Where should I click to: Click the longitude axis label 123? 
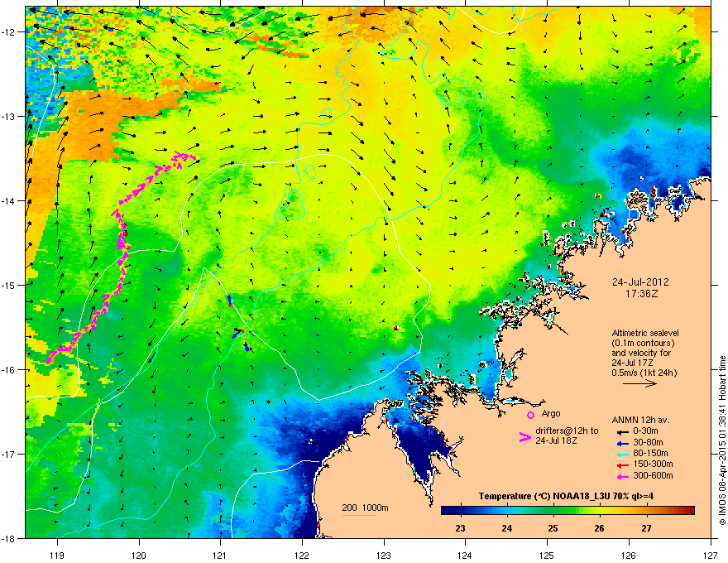[384, 555]
